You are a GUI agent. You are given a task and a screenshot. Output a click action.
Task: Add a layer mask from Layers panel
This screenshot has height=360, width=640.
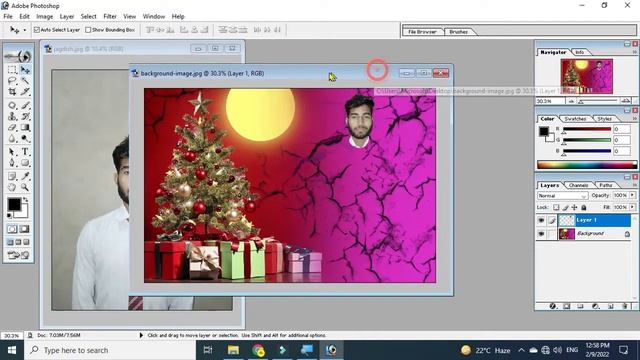click(567, 306)
